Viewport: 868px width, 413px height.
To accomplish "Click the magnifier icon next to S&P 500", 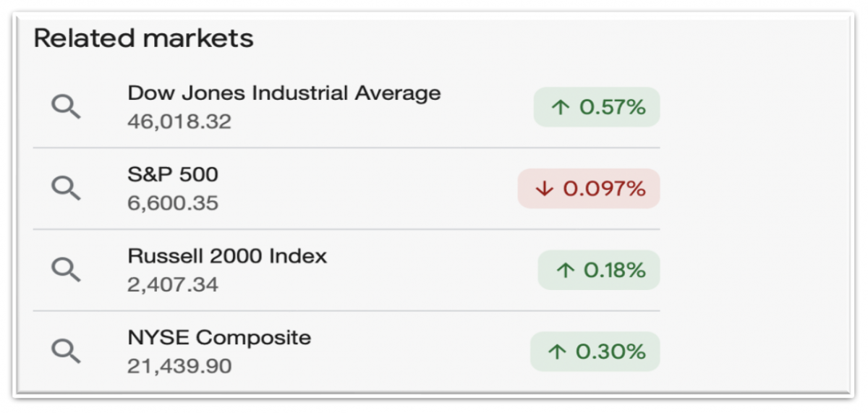I will coord(66,189).
